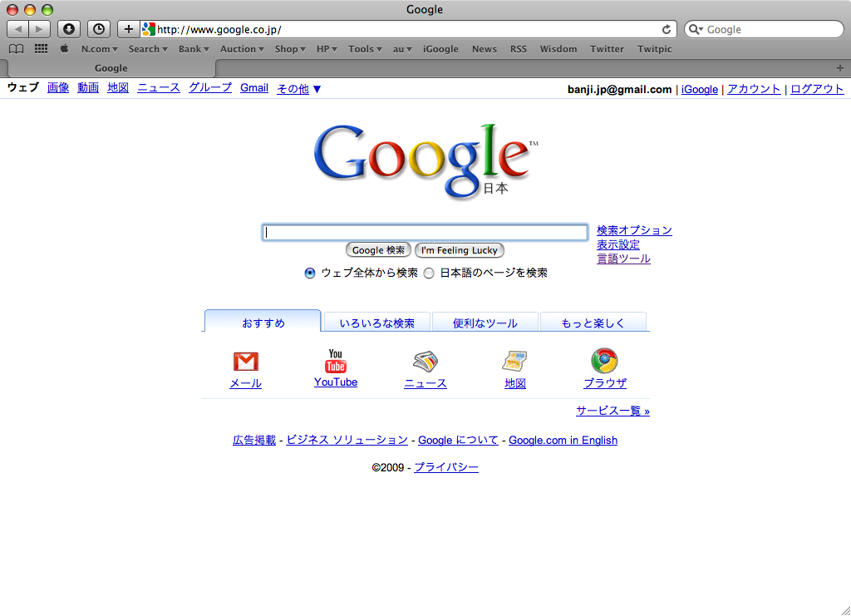Open the Wisdom bookmark
This screenshot has width=851, height=616.
pos(558,49)
